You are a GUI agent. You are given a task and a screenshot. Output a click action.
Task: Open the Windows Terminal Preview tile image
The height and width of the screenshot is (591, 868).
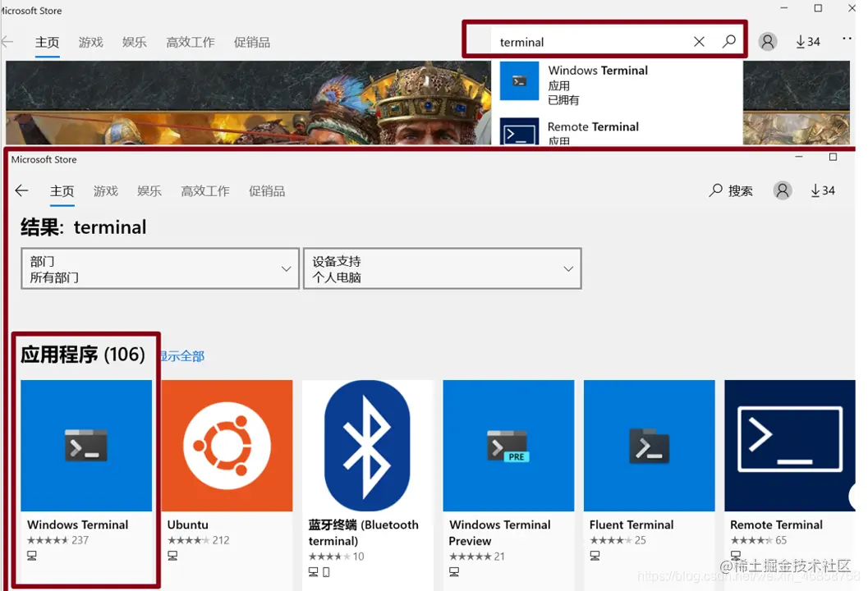pyautogui.click(x=508, y=446)
